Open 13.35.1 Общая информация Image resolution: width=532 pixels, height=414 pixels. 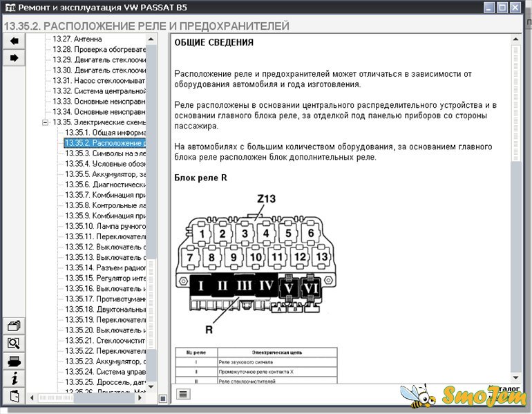coord(105,133)
